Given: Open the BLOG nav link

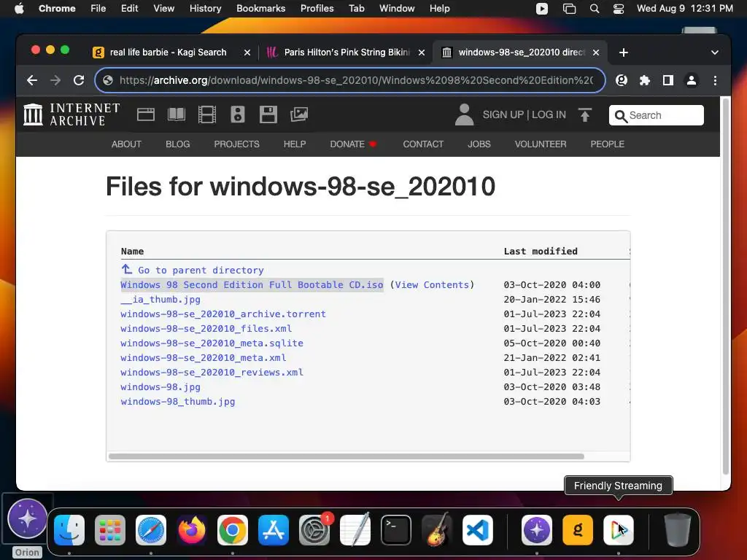Looking at the screenshot, I should 178,144.
